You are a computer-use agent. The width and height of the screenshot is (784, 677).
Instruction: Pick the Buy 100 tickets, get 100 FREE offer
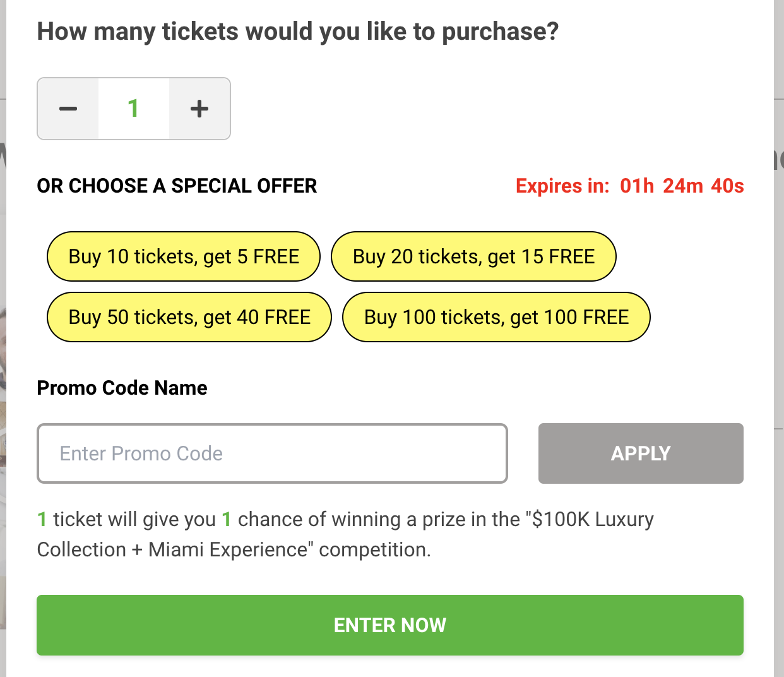coord(496,317)
